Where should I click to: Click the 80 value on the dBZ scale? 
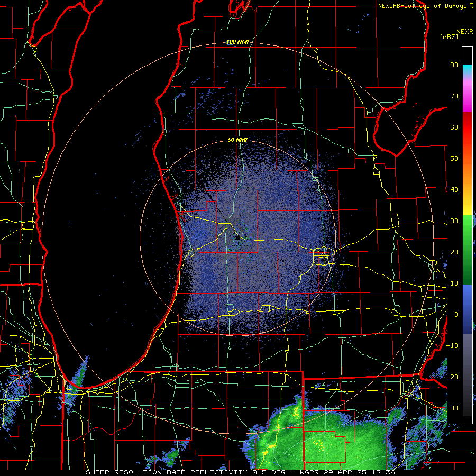click(x=454, y=65)
